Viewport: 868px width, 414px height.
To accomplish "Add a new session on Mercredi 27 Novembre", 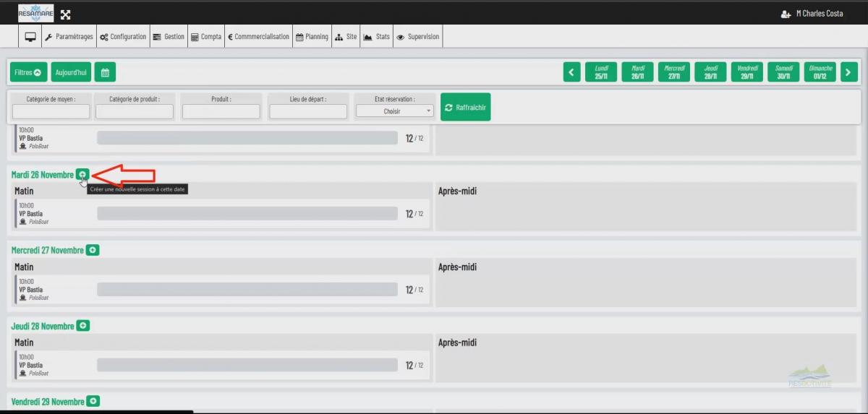I will click(93, 250).
